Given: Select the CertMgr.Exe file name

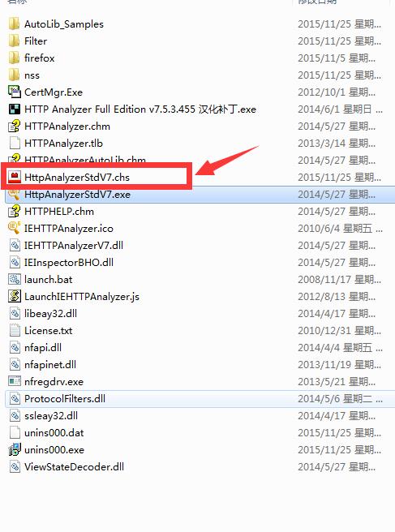Looking at the screenshot, I should [x=54, y=92].
